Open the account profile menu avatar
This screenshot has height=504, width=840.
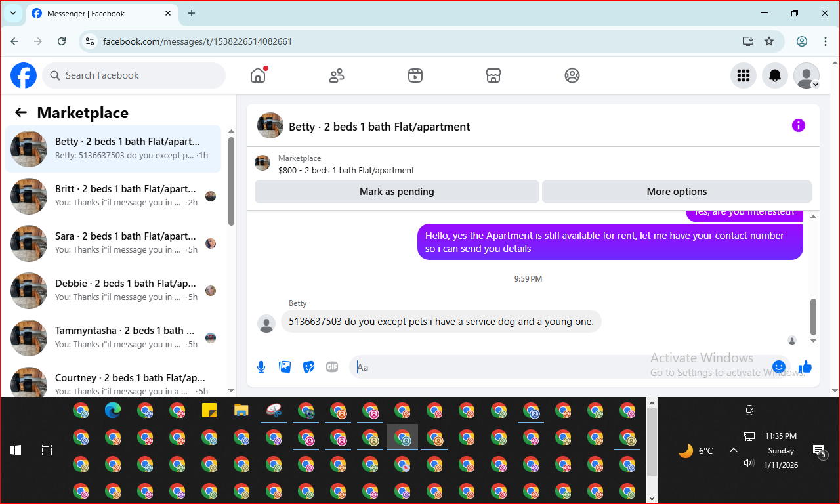tap(807, 75)
